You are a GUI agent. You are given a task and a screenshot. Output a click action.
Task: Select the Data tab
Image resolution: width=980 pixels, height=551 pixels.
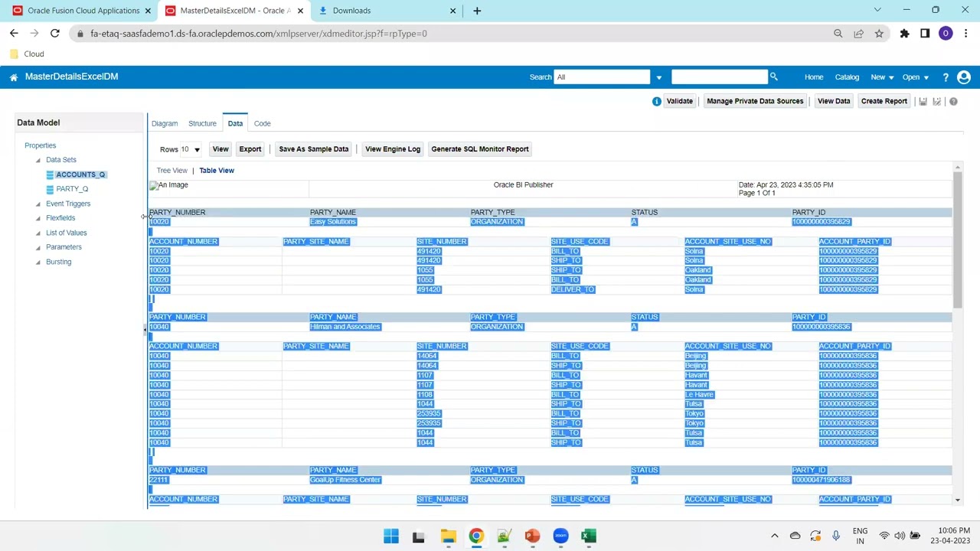tap(235, 123)
